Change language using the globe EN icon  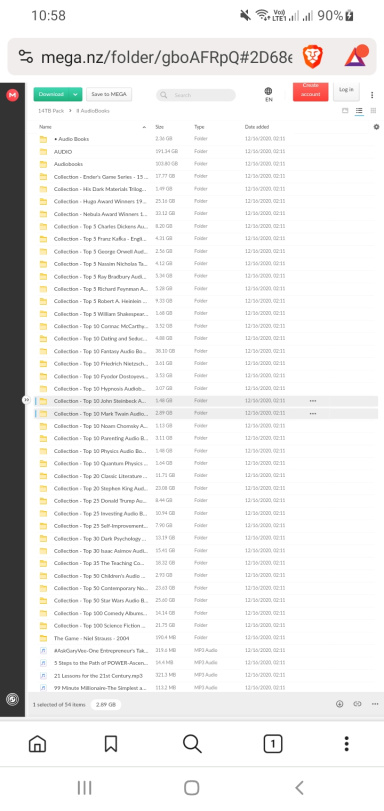pos(269,94)
